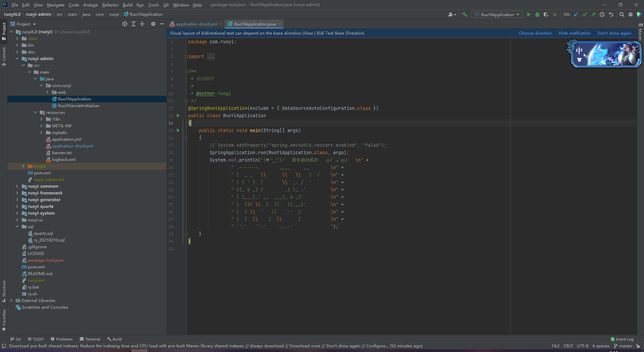Toggle the Git tool window at bottom
The width and height of the screenshot is (644, 352).
click(15, 339)
